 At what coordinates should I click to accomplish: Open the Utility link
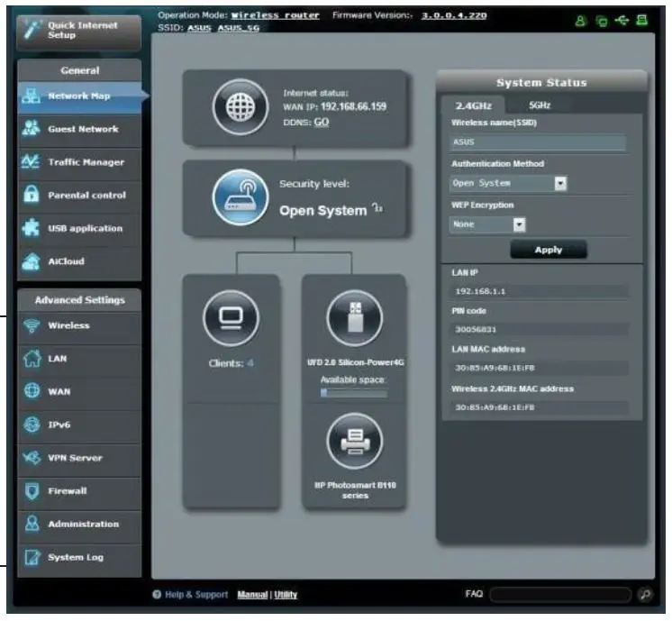click(x=286, y=595)
